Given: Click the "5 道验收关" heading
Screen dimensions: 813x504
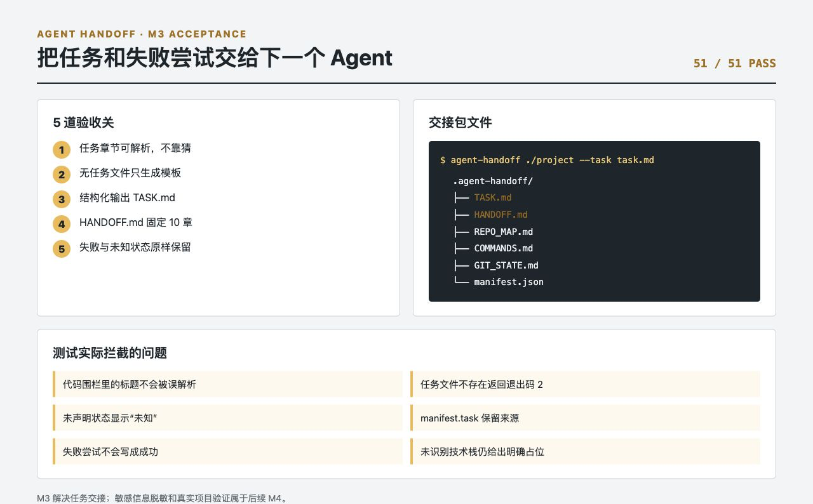Looking at the screenshot, I should tap(84, 123).
